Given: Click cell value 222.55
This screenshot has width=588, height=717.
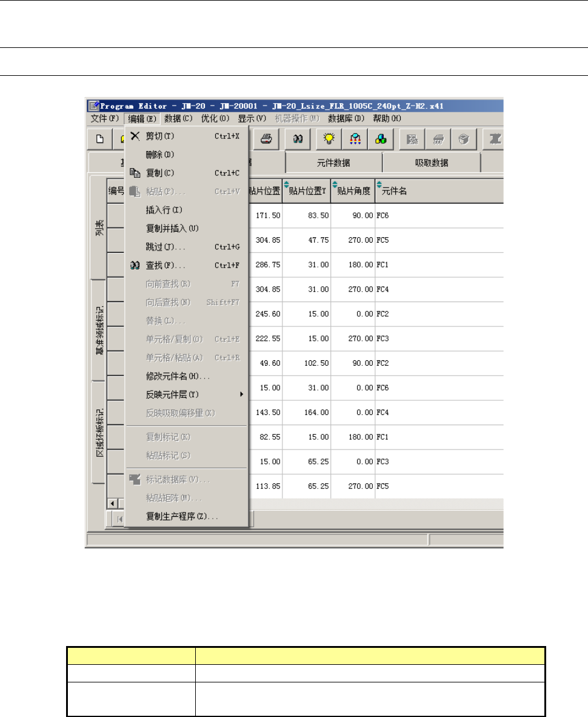Looking at the screenshot, I should click(x=268, y=339).
